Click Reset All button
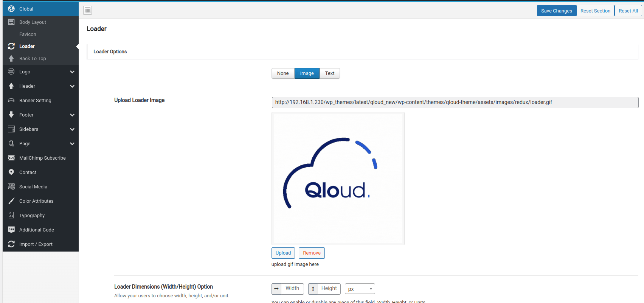 (628, 11)
